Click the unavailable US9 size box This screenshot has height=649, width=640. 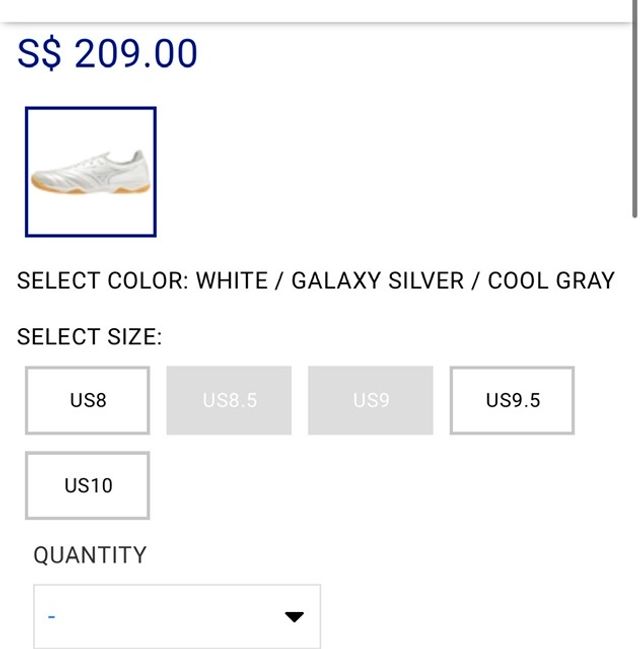click(370, 400)
